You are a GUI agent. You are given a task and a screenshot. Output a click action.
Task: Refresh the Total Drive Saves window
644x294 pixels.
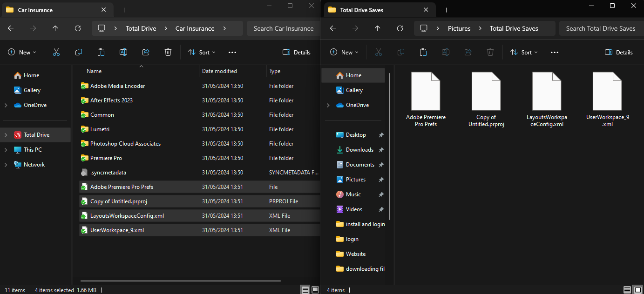click(400, 28)
